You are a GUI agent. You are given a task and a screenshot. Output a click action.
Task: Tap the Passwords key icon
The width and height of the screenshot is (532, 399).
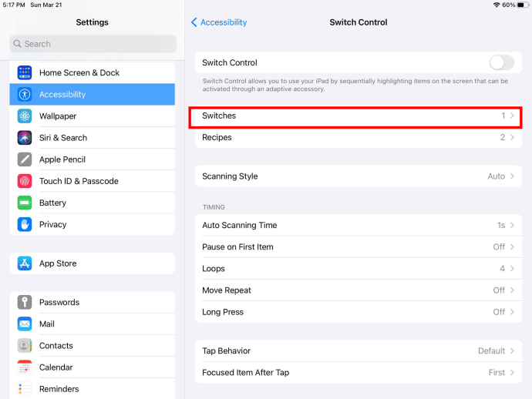pyautogui.click(x=25, y=302)
